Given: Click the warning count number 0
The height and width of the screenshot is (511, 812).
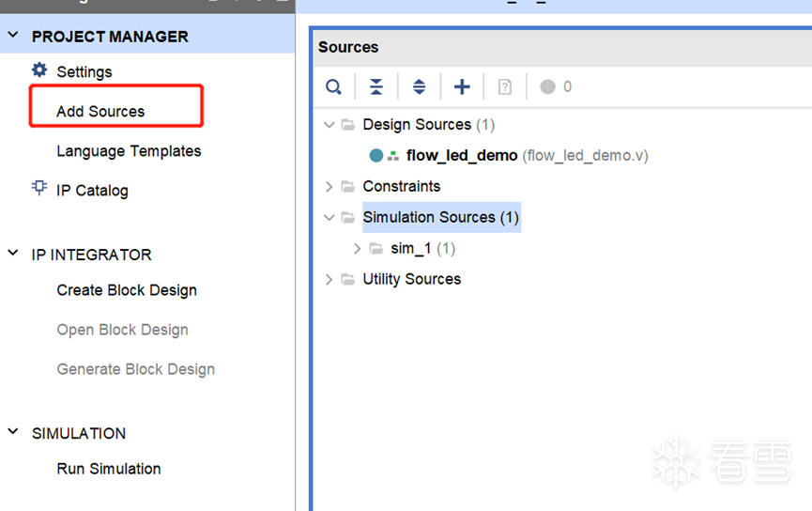Looking at the screenshot, I should [x=568, y=86].
